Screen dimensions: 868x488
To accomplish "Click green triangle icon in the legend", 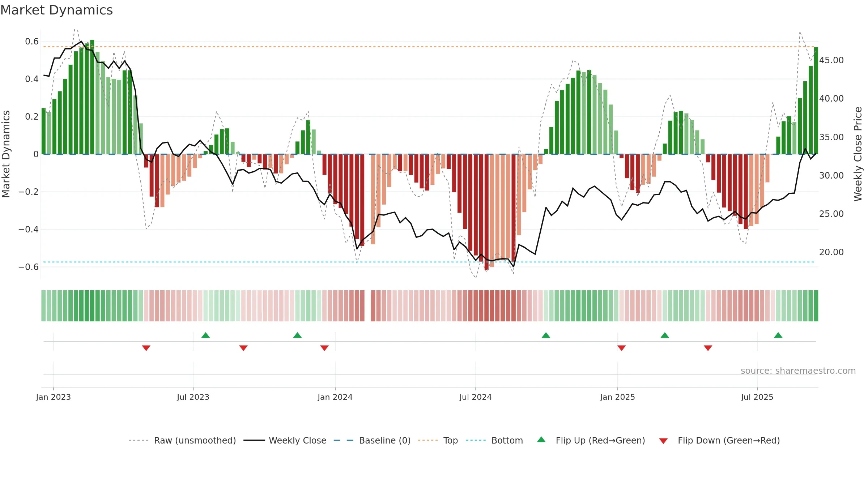I will coord(541,440).
